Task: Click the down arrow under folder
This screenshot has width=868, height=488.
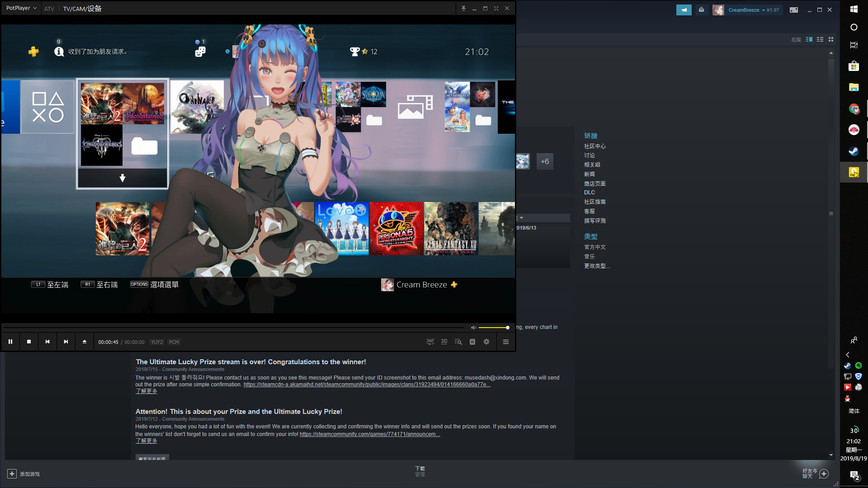Action: 122,178
